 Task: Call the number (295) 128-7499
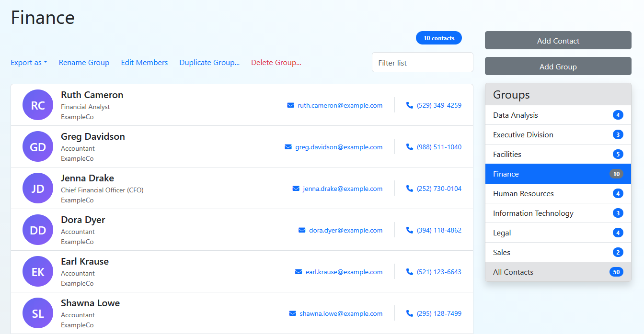[439, 313]
